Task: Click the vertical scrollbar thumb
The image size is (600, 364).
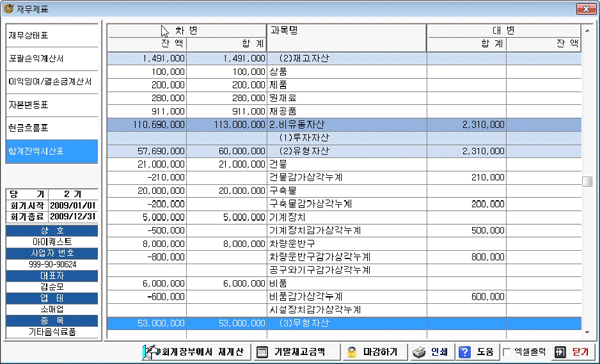Action: pos(587,181)
